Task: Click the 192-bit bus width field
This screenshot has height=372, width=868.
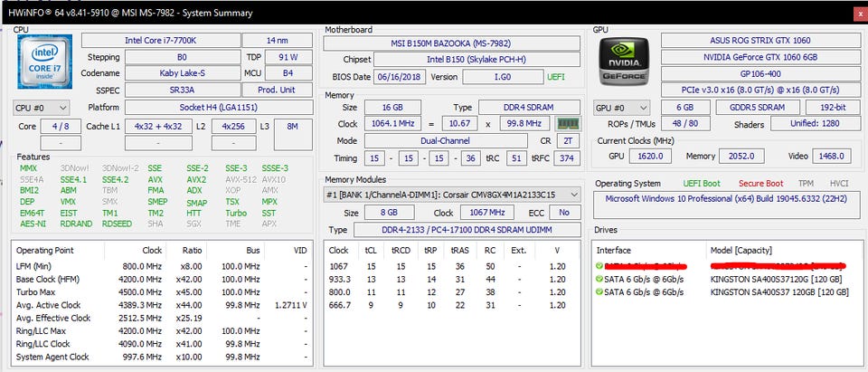Action: pos(833,108)
